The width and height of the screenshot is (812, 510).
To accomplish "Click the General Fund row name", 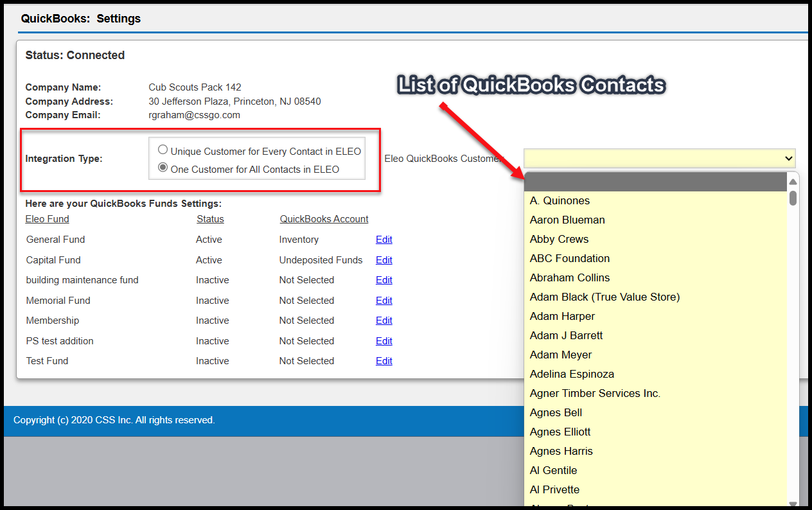I will pos(55,240).
